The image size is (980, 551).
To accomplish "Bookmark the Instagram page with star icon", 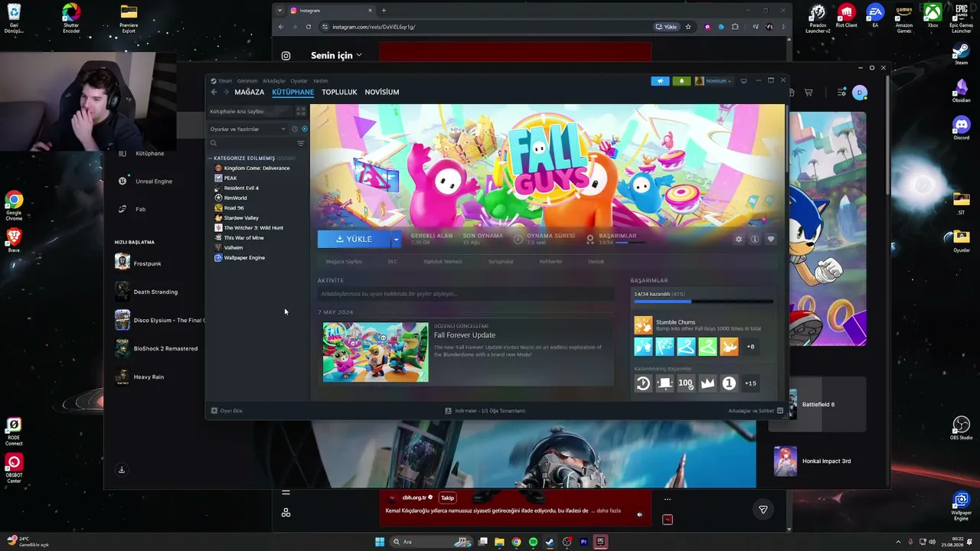I will (x=688, y=27).
